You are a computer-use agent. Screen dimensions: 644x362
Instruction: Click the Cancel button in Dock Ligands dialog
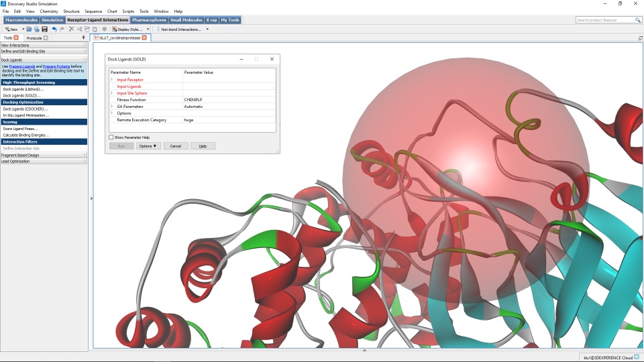tap(175, 146)
